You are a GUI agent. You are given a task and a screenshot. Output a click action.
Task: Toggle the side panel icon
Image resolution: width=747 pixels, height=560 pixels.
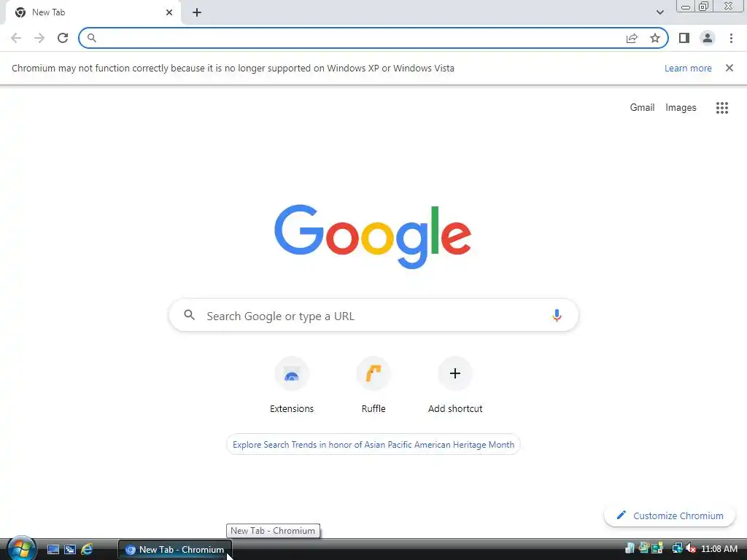(684, 38)
